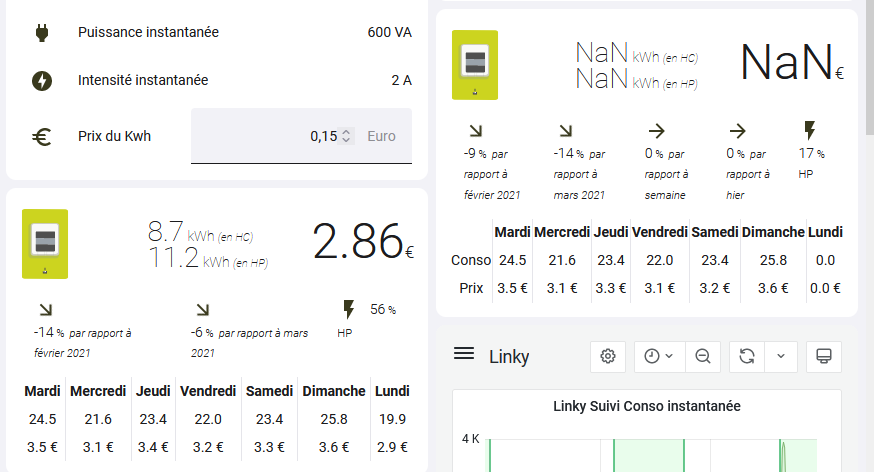Click the Linky Suivi Conso instantanée graph title
874x472 pixels.
(x=646, y=406)
